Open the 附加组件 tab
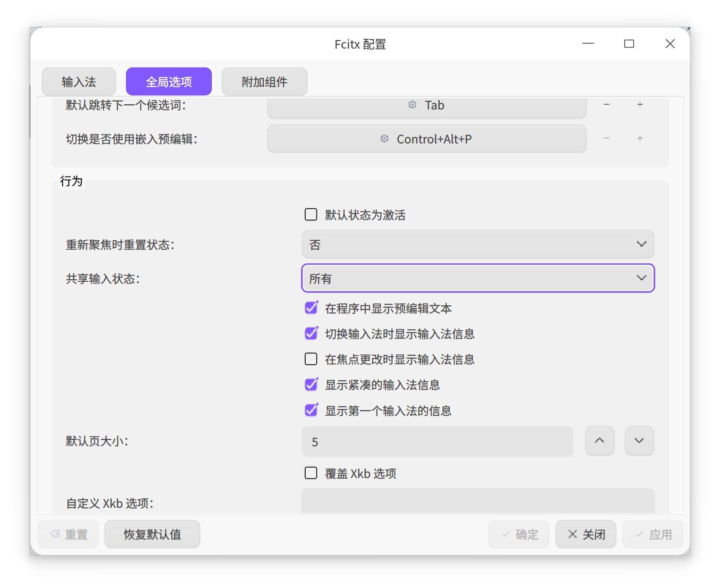 (265, 82)
